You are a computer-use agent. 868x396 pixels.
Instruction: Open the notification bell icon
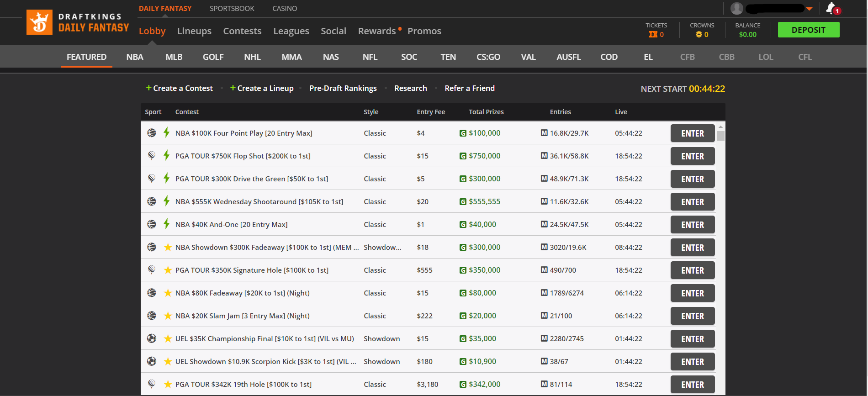tap(831, 8)
